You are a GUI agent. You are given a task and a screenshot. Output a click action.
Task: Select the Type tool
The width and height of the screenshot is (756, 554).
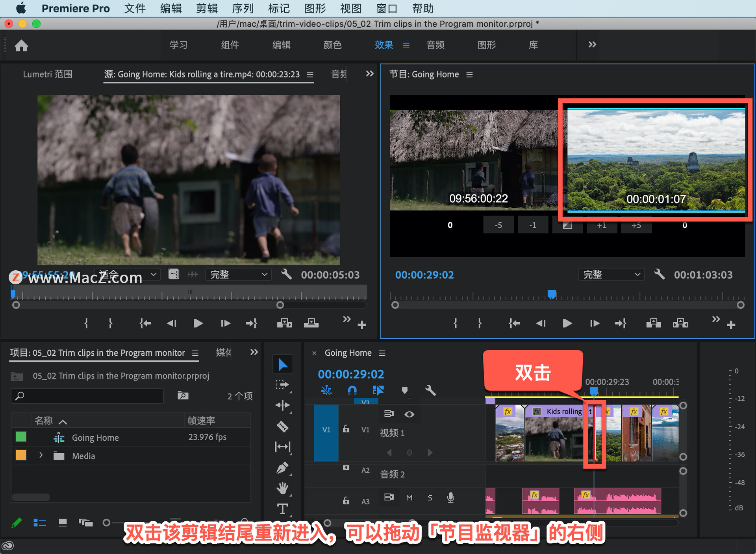282,509
